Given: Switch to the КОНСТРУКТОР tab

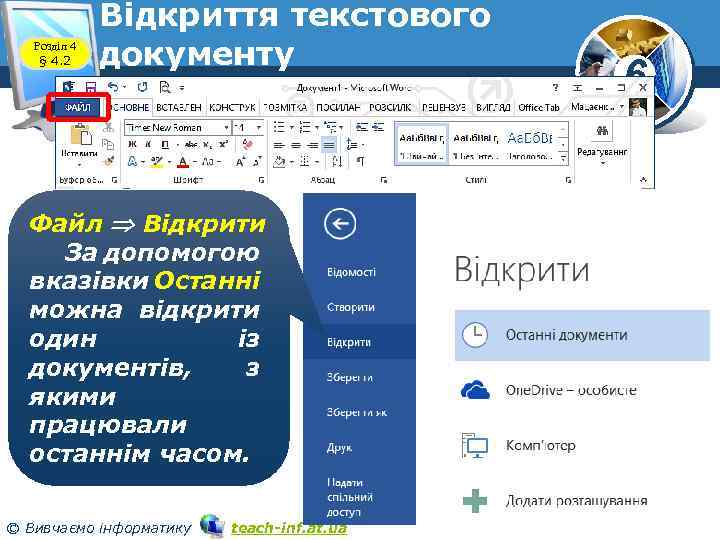Looking at the screenshot, I should [232, 108].
